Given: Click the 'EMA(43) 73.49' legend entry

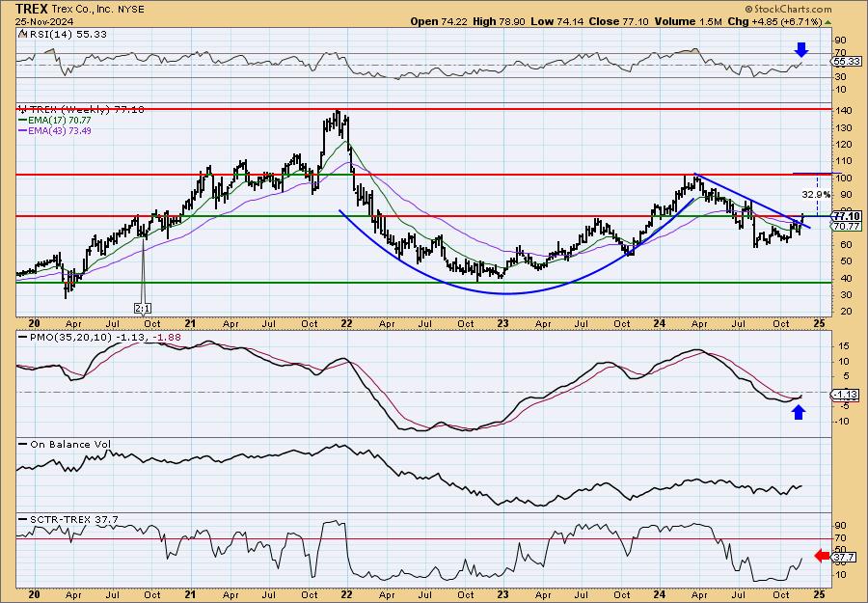Looking at the screenshot, I should (55, 130).
